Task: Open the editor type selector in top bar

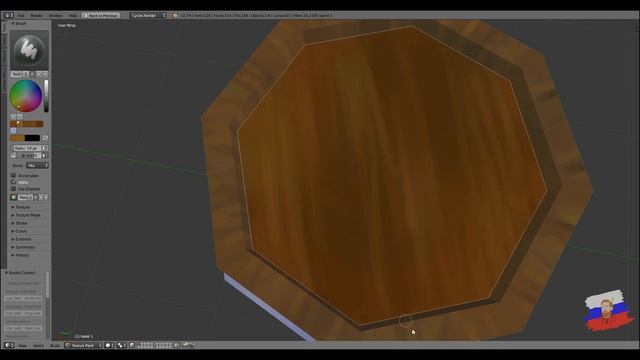Action: tap(9, 15)
